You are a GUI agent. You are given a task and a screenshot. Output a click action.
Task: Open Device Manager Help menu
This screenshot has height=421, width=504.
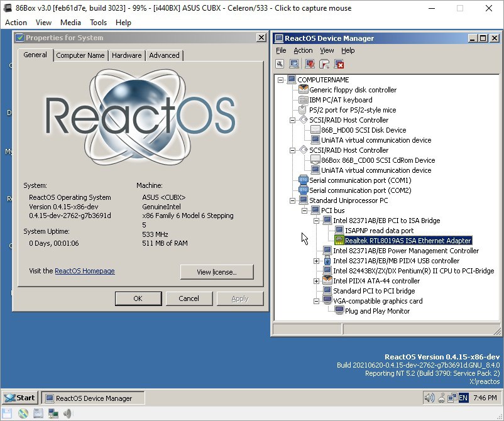pos(348,50)
